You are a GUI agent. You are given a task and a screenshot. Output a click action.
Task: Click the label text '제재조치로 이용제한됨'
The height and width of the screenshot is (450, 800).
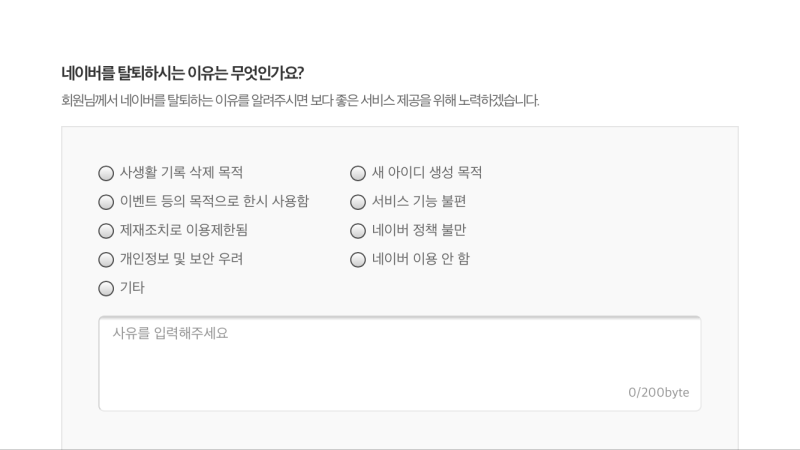[184, 230]
